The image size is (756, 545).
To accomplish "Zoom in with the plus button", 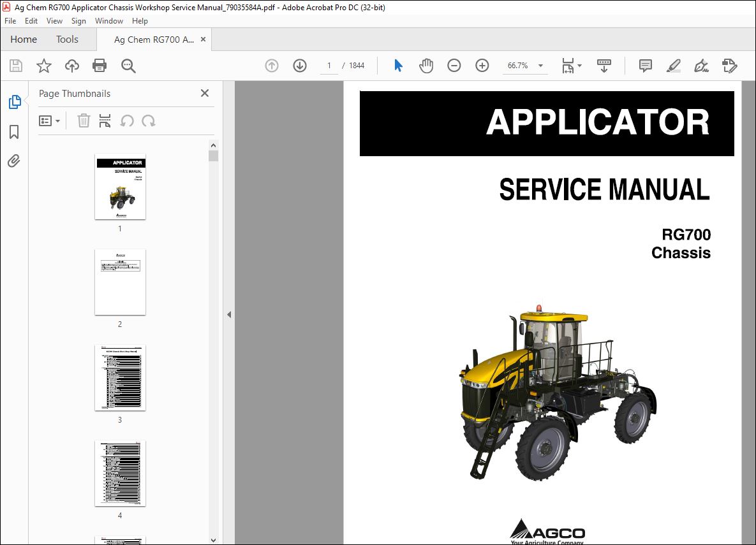I will [x=482, y=66].
